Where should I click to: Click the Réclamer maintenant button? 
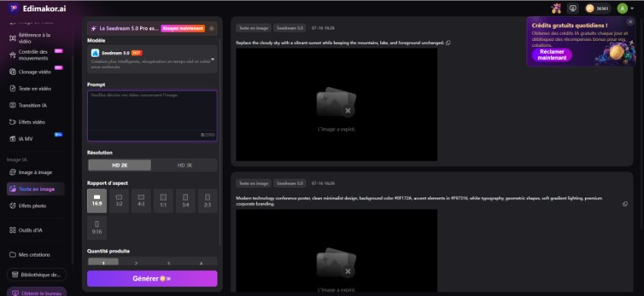552,55
